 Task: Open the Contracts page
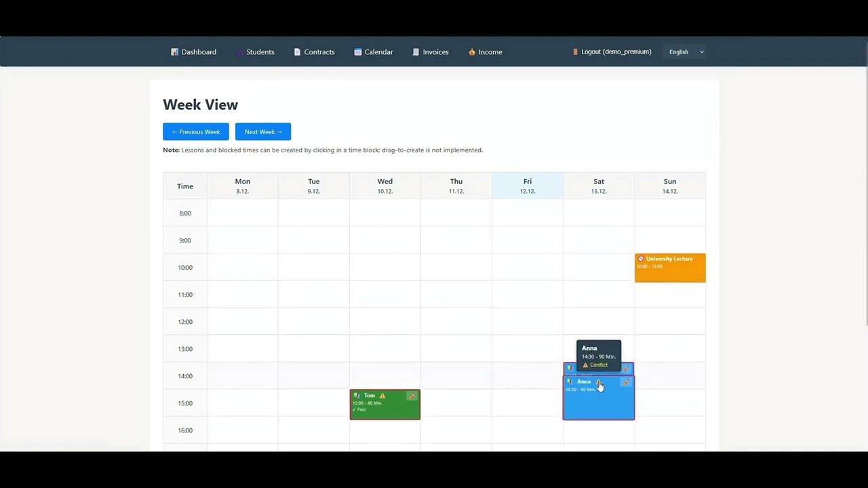[314, 52]
